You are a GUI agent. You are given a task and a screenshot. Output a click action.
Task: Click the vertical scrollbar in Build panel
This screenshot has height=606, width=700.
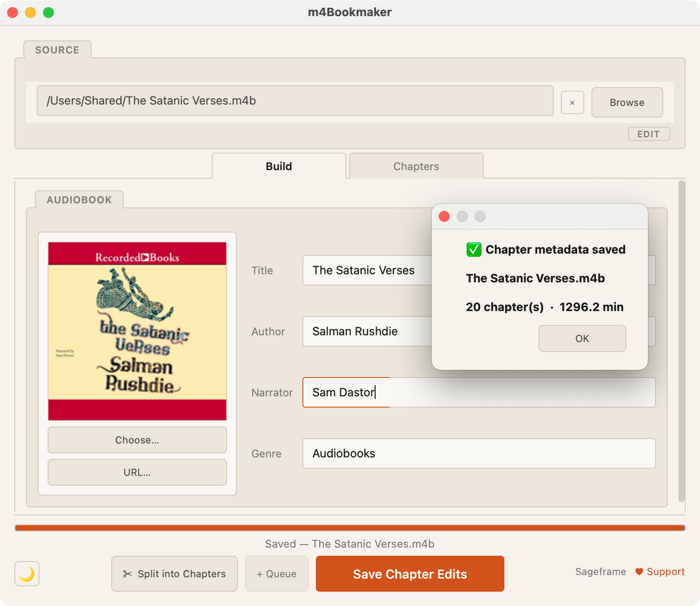pos(682,341)
